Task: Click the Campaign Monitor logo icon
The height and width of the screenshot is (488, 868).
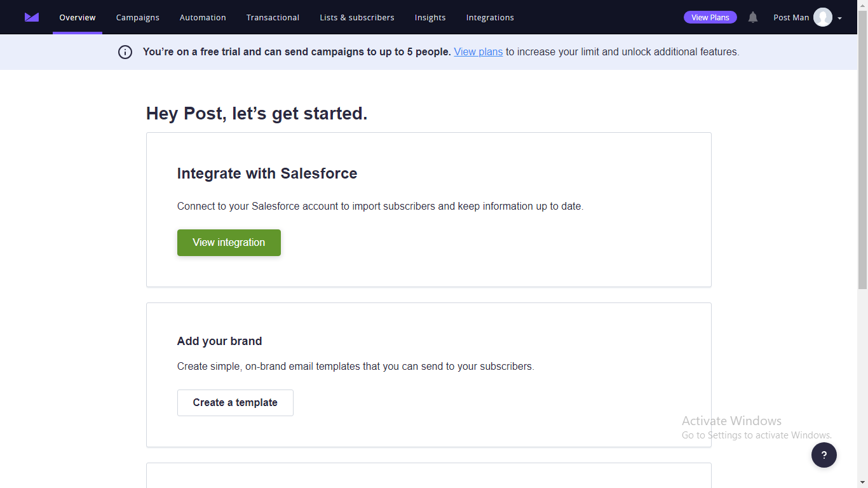Action: (32, 17)
